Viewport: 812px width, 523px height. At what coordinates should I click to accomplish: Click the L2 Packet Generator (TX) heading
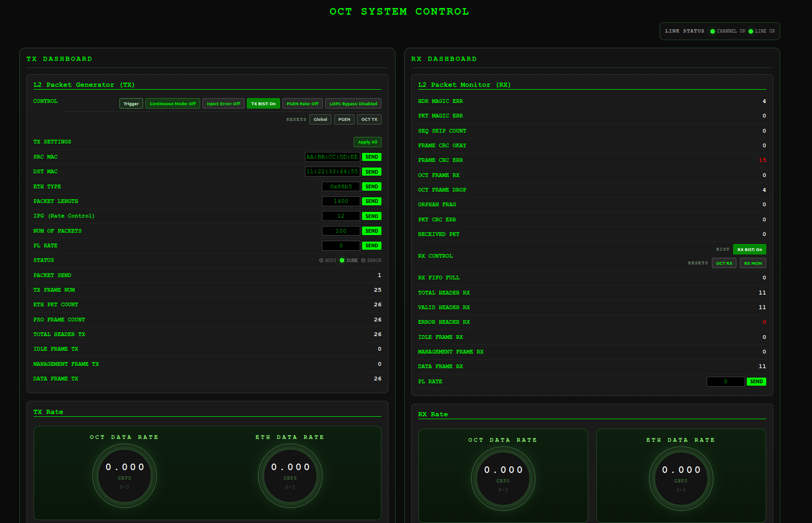pyautogui.click(x=84, y=85)
